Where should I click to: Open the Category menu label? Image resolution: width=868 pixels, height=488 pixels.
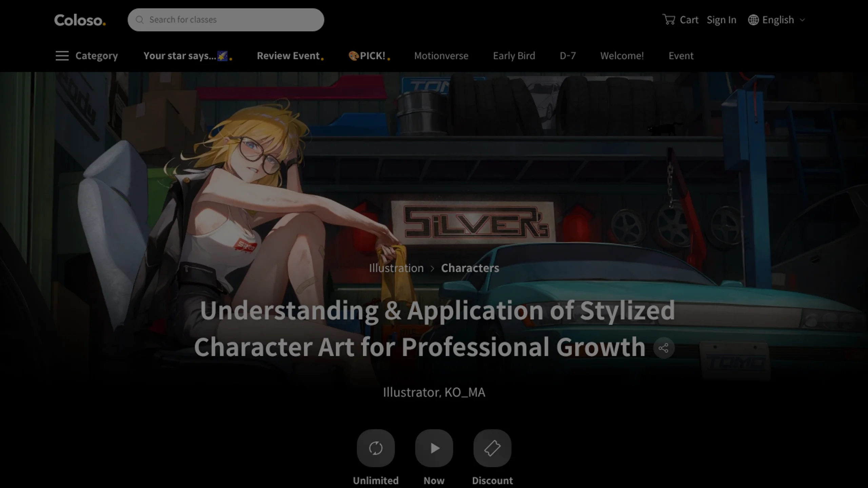click(97, 56)
